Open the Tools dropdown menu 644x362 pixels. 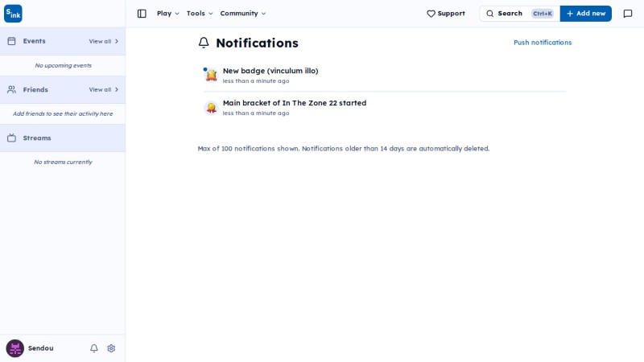(x=200, y=14)
